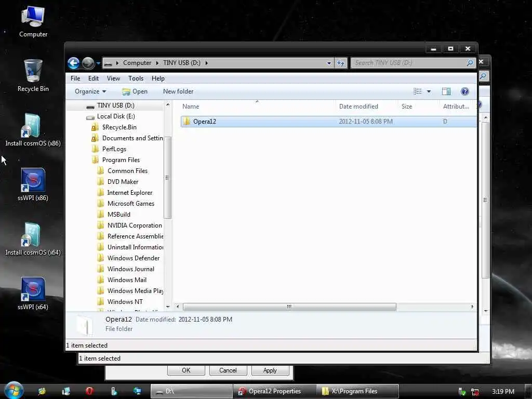
Task: Click the Explorer forward arrow button
Action: pos(88,63)
